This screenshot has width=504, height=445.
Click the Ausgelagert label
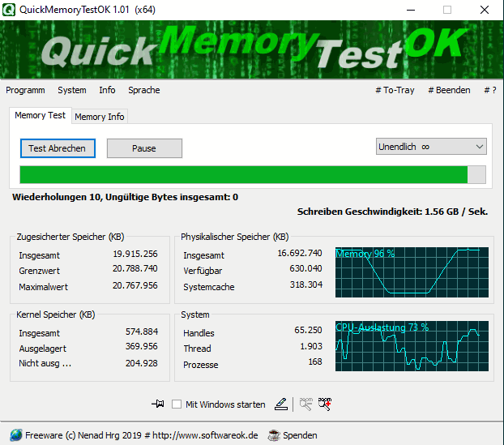pos(42,349)
